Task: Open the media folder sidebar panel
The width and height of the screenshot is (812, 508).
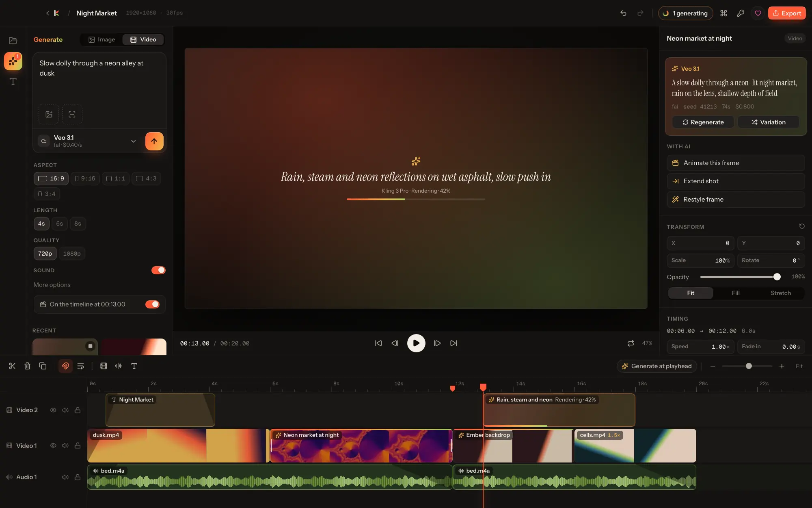Action: click(x=13, y=40)
